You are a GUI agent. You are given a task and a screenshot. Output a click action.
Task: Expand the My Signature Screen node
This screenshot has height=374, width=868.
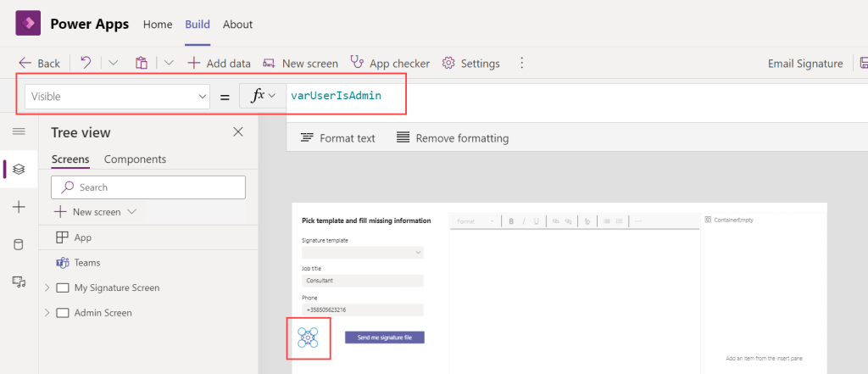click(47, 288)
